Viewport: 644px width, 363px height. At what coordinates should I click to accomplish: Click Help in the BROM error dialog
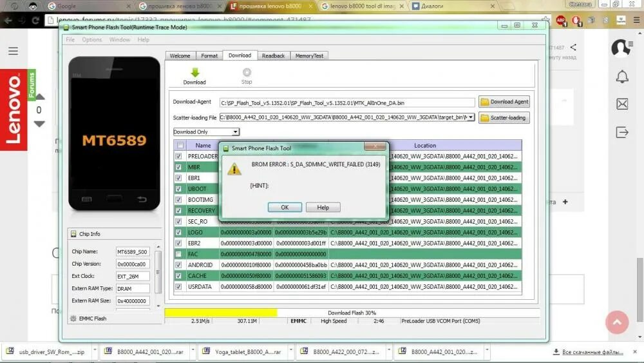point(323,207)
